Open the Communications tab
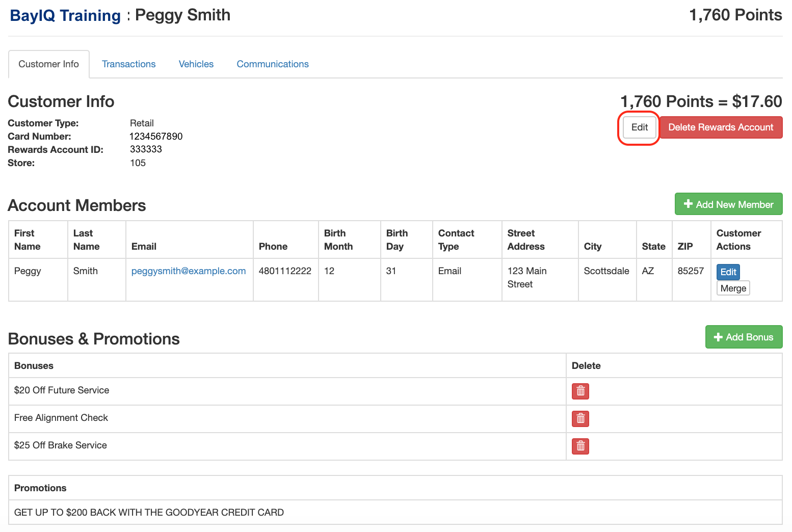Image resolution: width=792 pixels, height=532 pixels. (x=273, y=64)
